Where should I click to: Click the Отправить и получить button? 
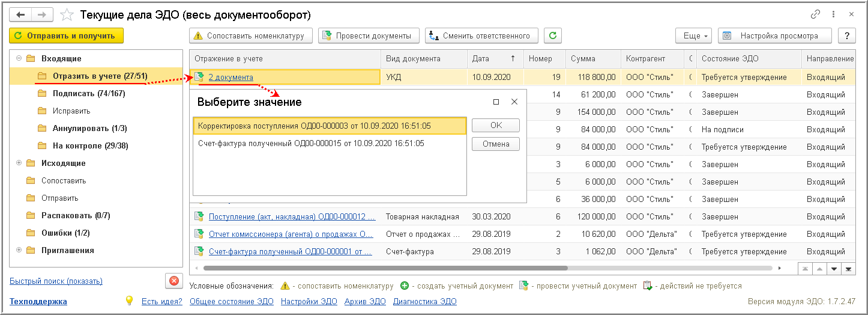coord(66,35)
